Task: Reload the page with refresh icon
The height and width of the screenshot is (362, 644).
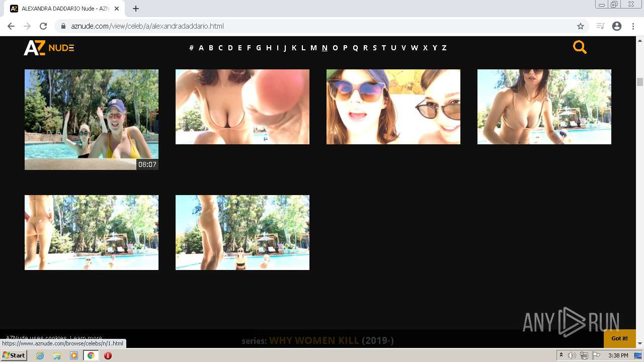Action: point(43,26)
